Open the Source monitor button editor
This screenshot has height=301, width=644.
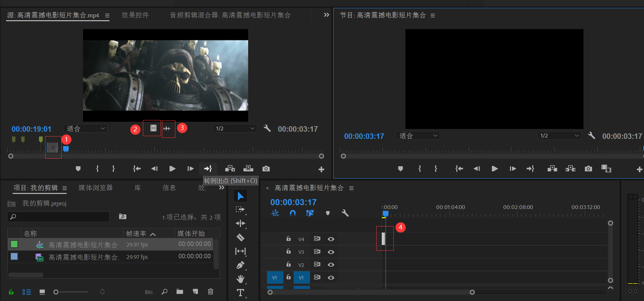pyautogui.click(x=321, y=170)
